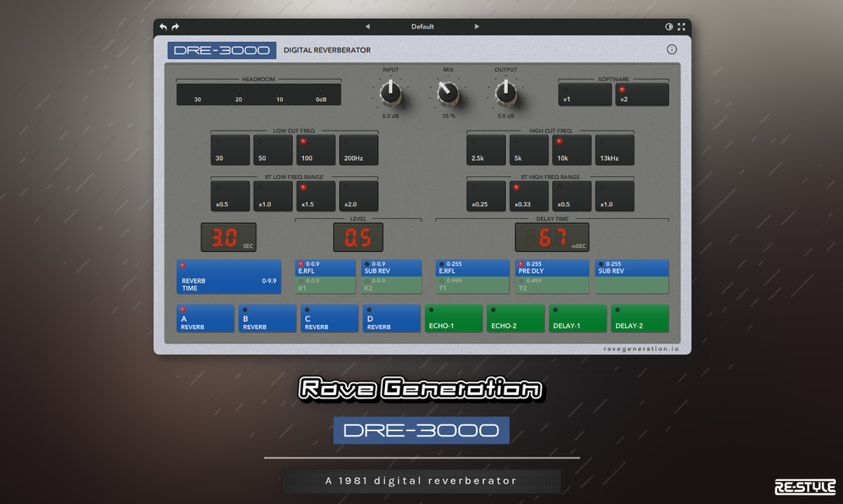Select the PRE DLY delay button
The height and width of the screenshot is (504, 843).
[552, 268]
